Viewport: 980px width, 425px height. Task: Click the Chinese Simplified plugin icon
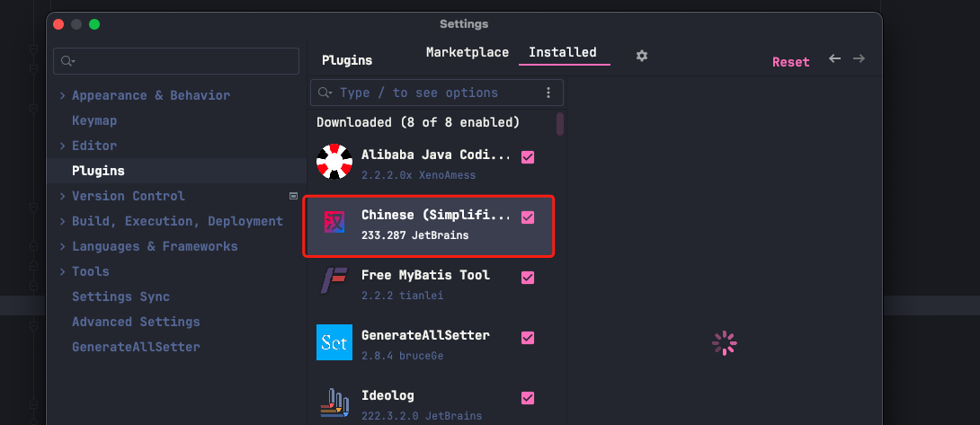[x=334, y=222]
